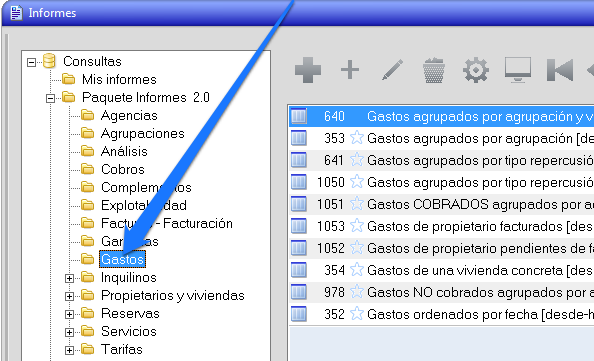Click the Mis informes folder icon

(x=69, y=79)
